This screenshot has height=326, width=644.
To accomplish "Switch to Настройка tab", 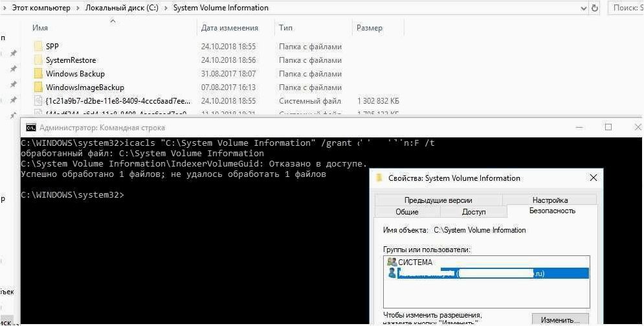I will point(550,200).
